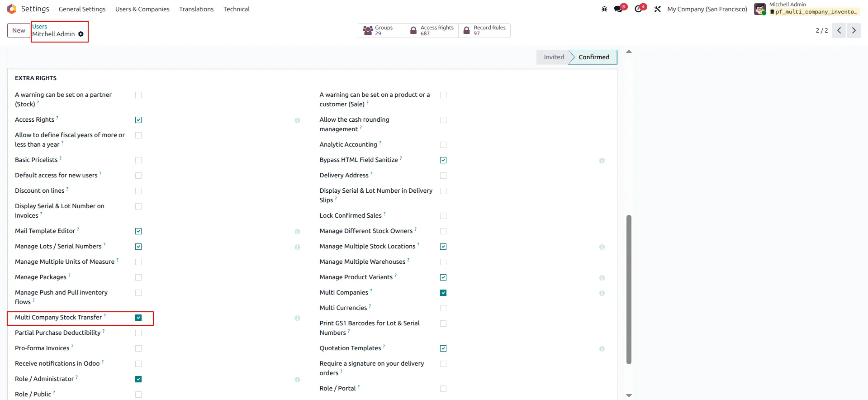Open the Translations menu

tap(196, 9)
